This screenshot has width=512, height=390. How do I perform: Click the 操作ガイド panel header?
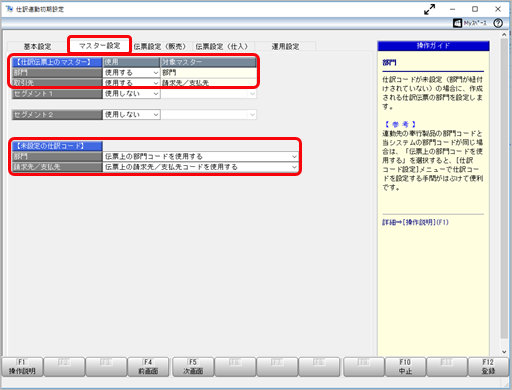(x=433, y=46)
